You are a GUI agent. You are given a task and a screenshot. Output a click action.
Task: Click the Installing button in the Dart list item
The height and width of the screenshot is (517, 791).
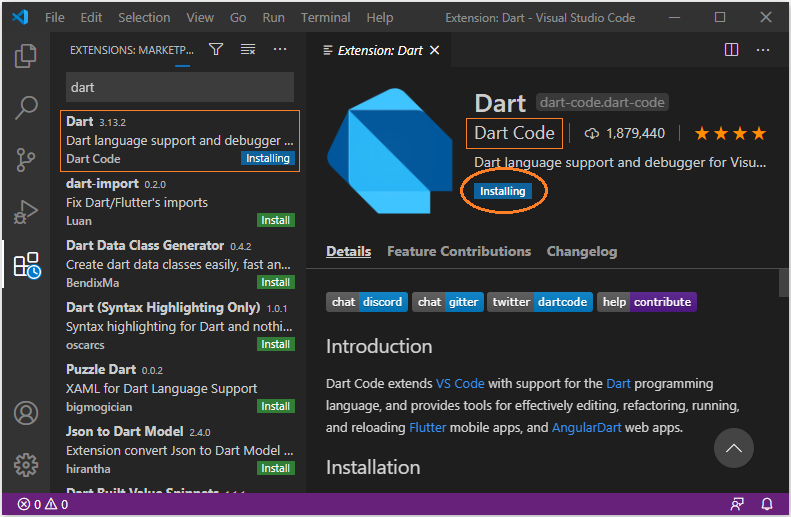click(x=267, y=158)
